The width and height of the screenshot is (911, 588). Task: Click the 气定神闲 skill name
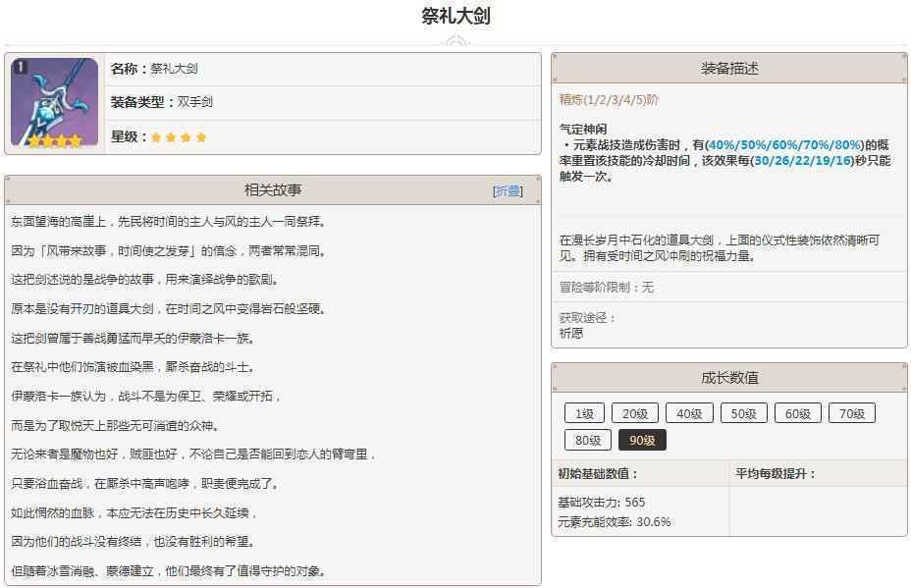click(x=583, y=129)
